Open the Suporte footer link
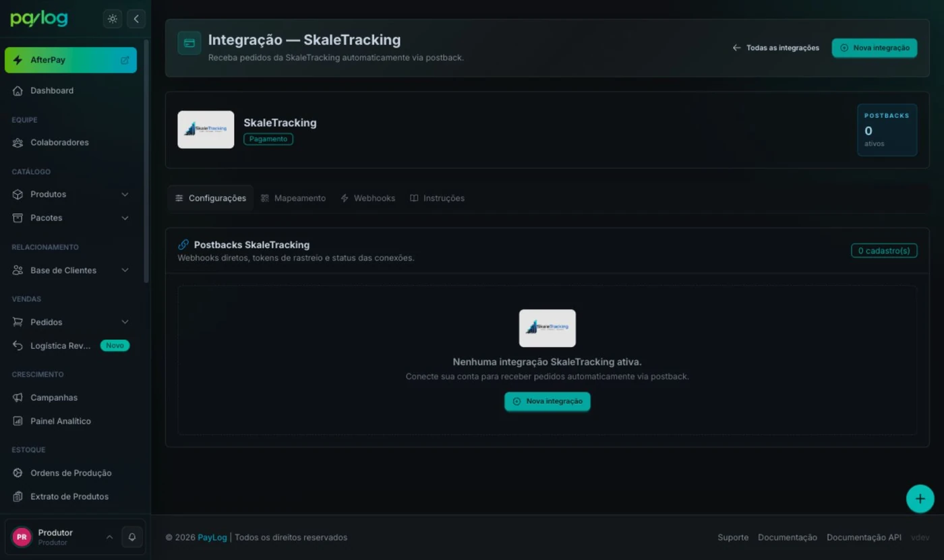944x560 pixels. point(733,537)
